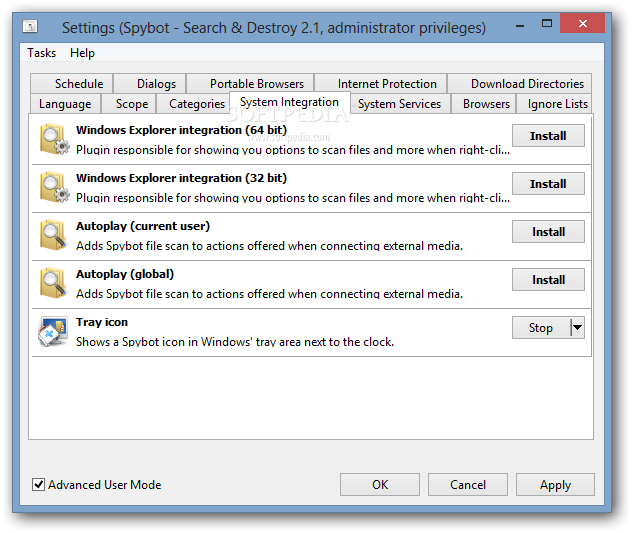This screenshot has height=533, width=632.
Task: Minimize the Settings window
Action: point(520,25)
